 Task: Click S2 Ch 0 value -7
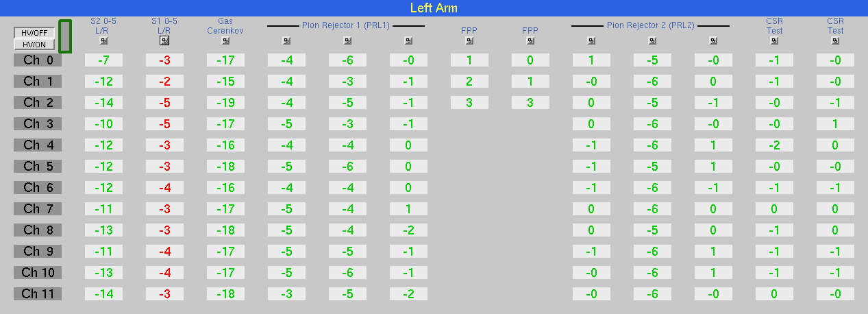click(x=103, y=60)
